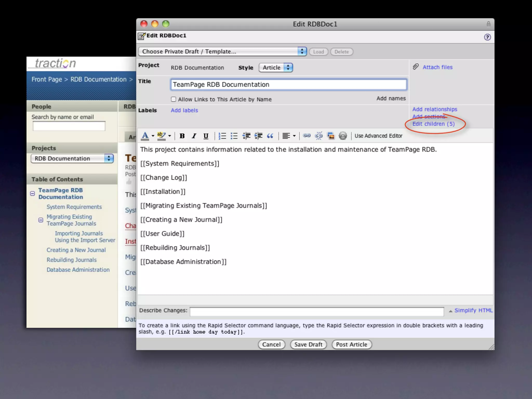This screenshot has width=532, height=399.
Task: Toggle bold formatting
Action: 182,136
